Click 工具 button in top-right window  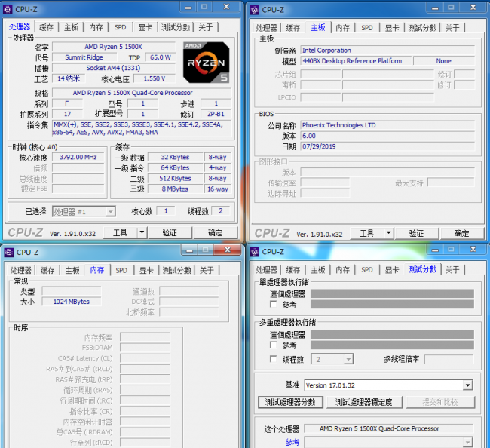coord(367,233)
